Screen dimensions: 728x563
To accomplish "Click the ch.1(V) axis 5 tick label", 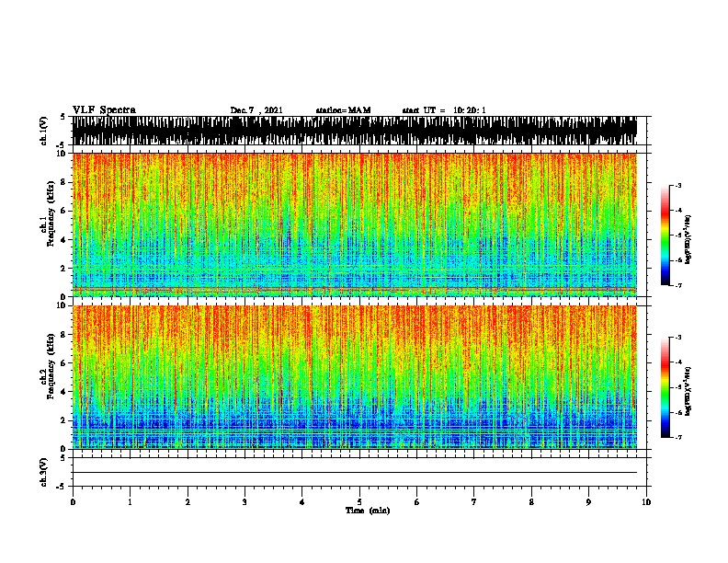I will pos(64,117).
